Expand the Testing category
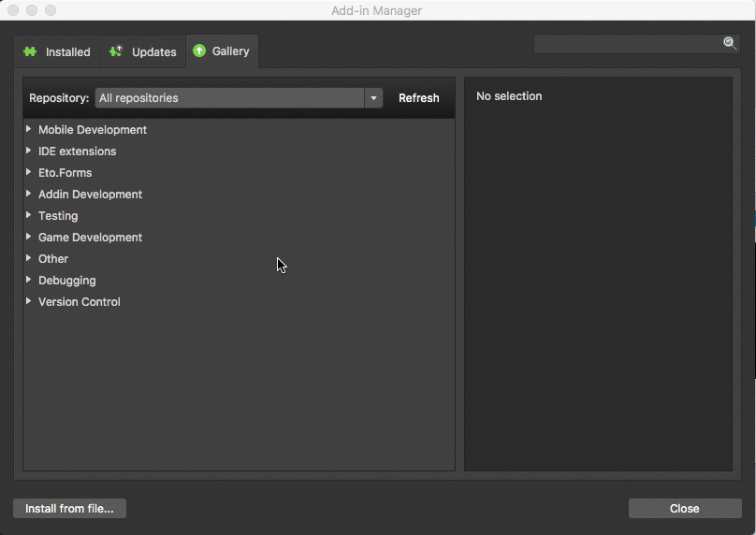Image resolution: width=756 pixels, height=535 pixels. tap(28, 215)
